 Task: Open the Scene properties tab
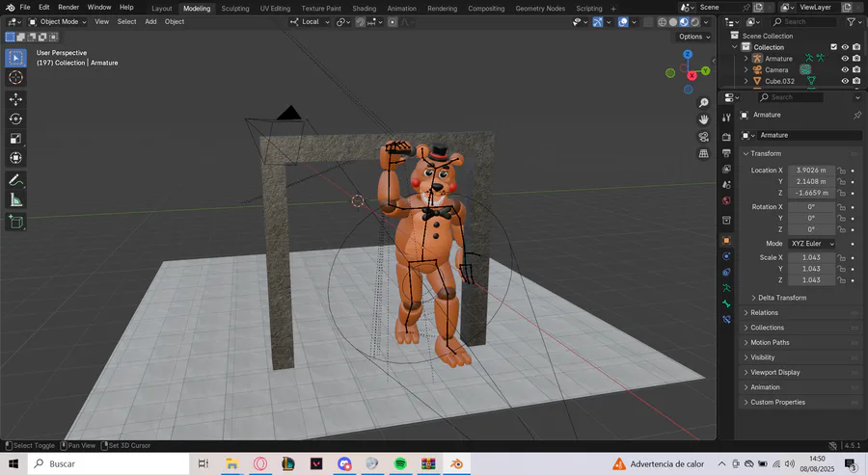[x=726, y=185]
